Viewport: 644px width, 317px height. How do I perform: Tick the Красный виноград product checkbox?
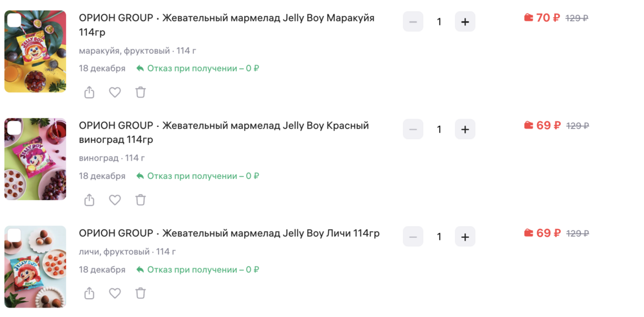tap(14, 129)
